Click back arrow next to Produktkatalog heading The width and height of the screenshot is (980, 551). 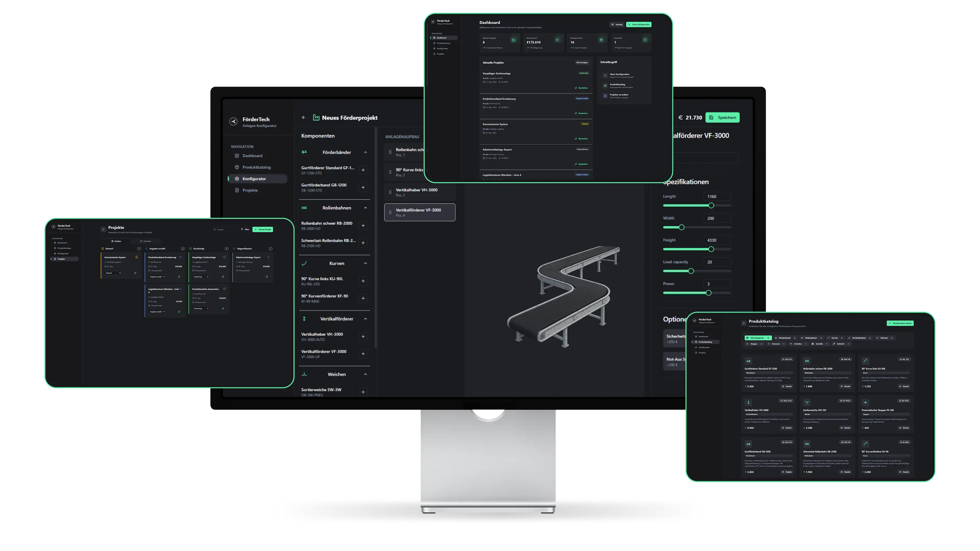tap(744, 323)
